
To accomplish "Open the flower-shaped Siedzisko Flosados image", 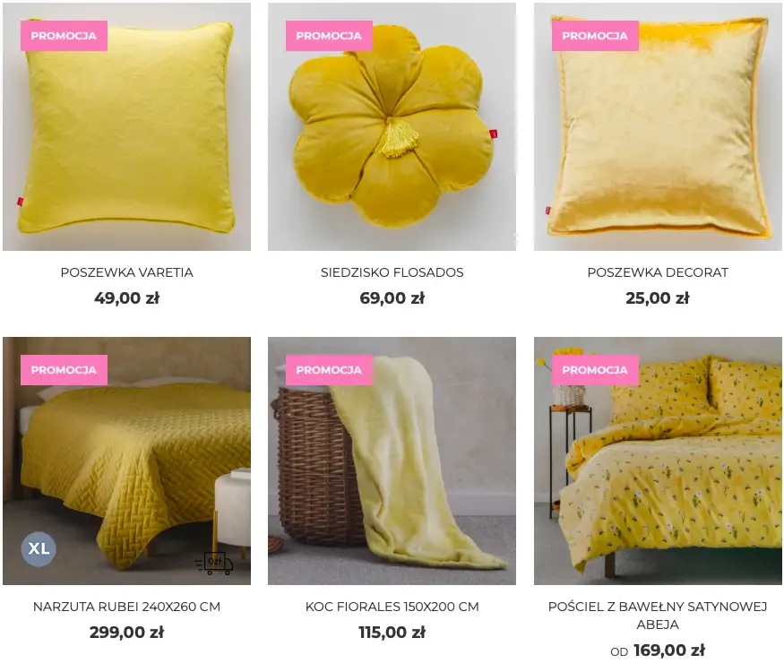I will pyautogui.click(x=392, y=126).
